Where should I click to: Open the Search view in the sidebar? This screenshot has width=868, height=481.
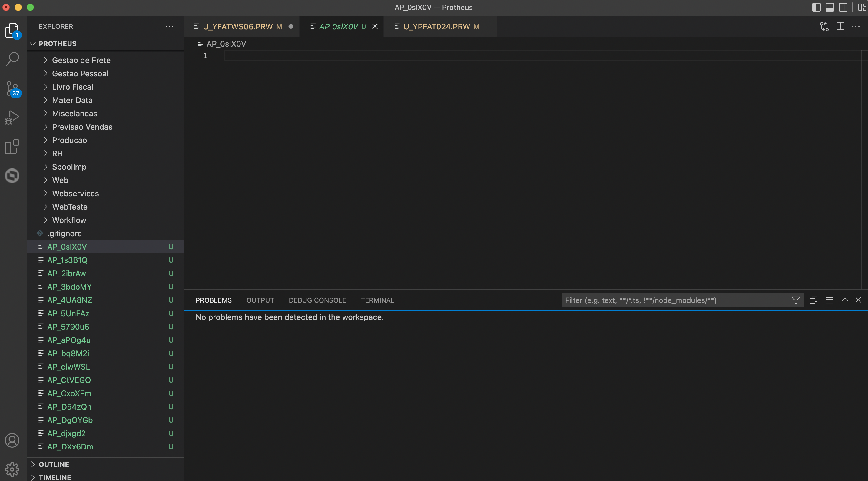coord(12,59)
